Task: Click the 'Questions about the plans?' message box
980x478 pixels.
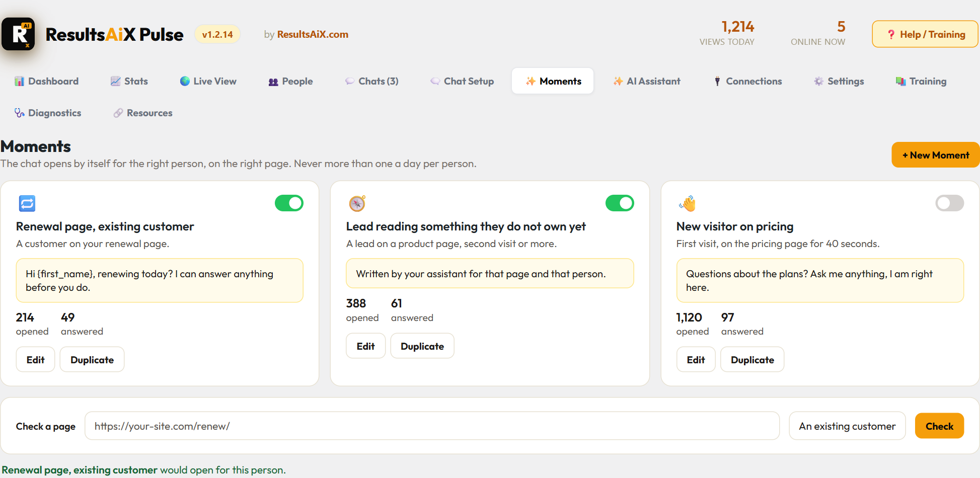Action: pyautogui.click(x=820, y=280)
